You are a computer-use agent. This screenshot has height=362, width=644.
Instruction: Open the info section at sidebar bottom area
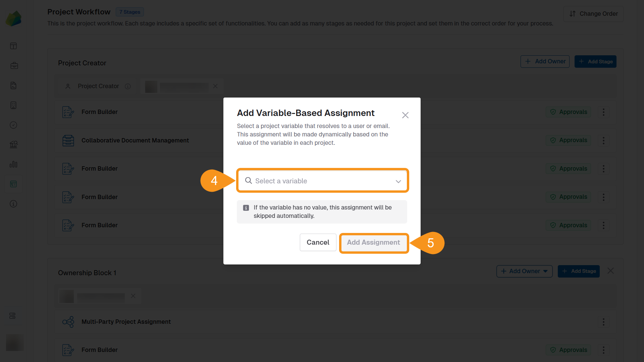coord(13,204)
